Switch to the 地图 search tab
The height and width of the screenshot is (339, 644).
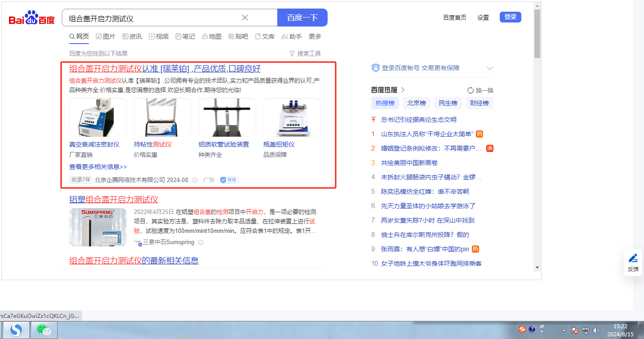point(212,36)
